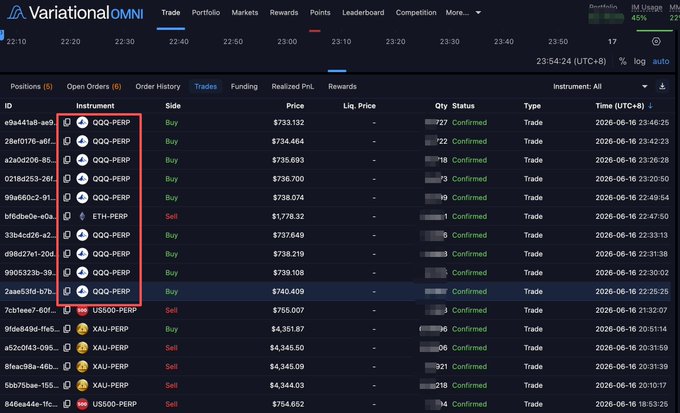This screenshot has width=680, height=413.
Task: Click the Status column header
Action: (463, 105)
